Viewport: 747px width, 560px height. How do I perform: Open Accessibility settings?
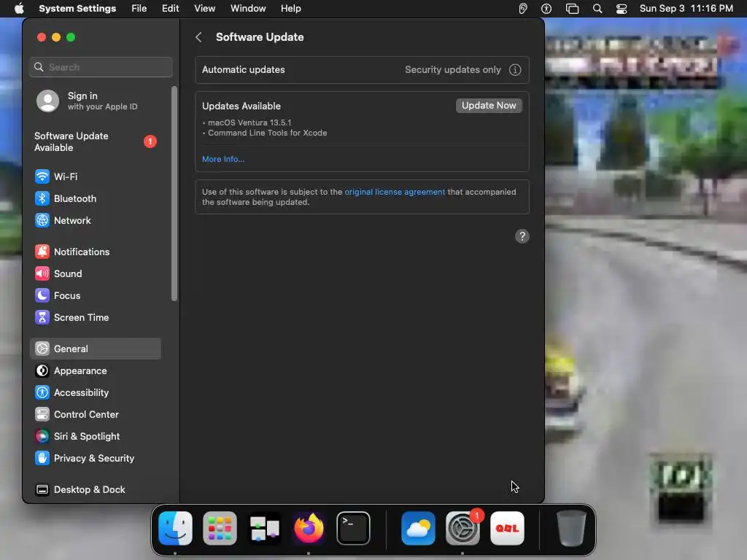[96, 393]
